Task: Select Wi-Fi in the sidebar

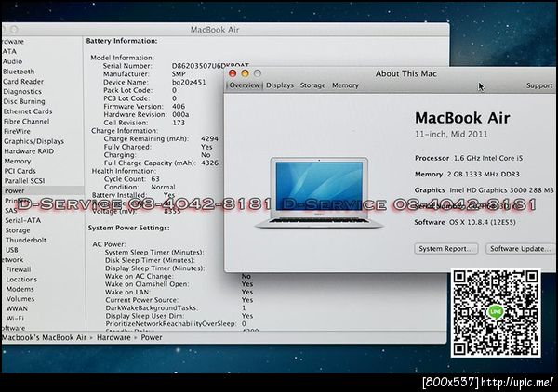Action: click(x=15, y=318)
